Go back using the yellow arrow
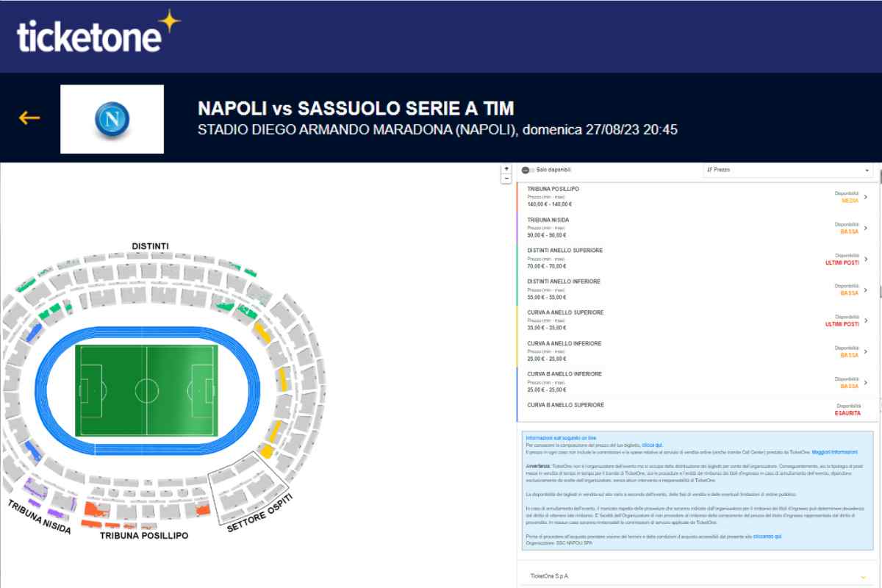Image resolution: width=882 pixels, height=588 pixels. (x=27, y=116)
